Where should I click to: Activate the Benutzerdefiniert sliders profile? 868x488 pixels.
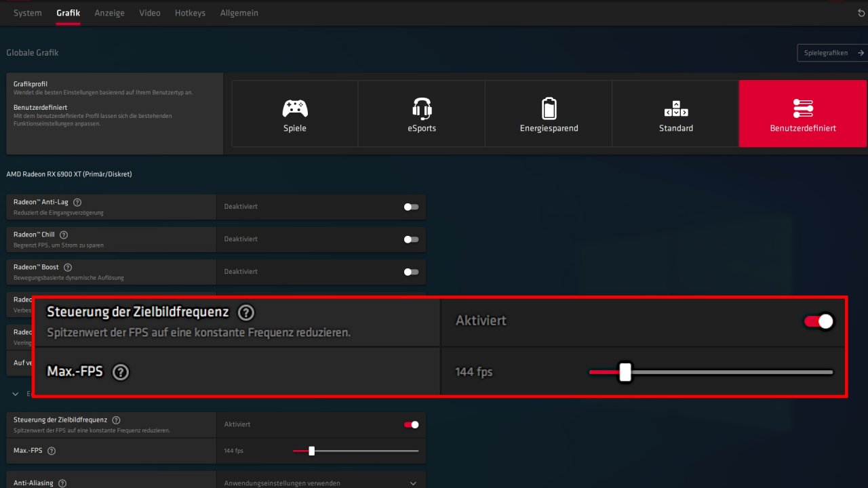tap(803, 114)
